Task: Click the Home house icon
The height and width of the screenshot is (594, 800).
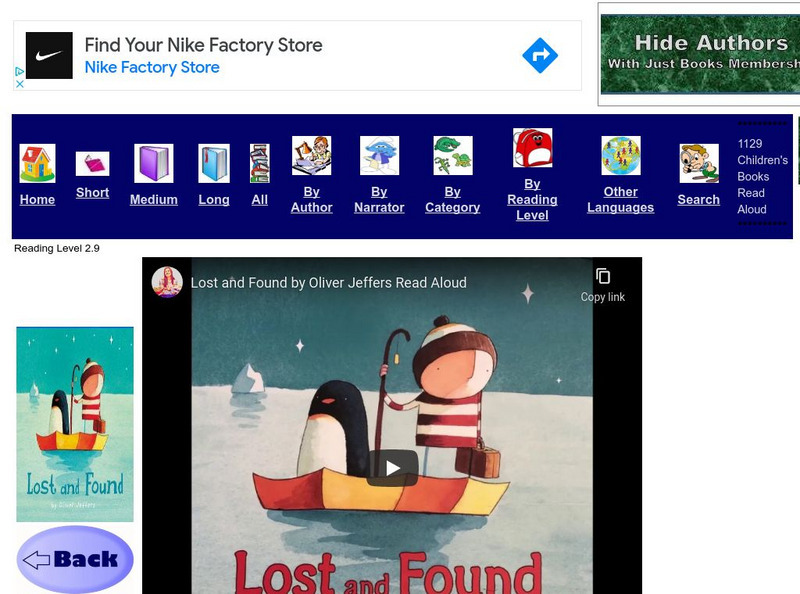Action: tap(37, 160)
